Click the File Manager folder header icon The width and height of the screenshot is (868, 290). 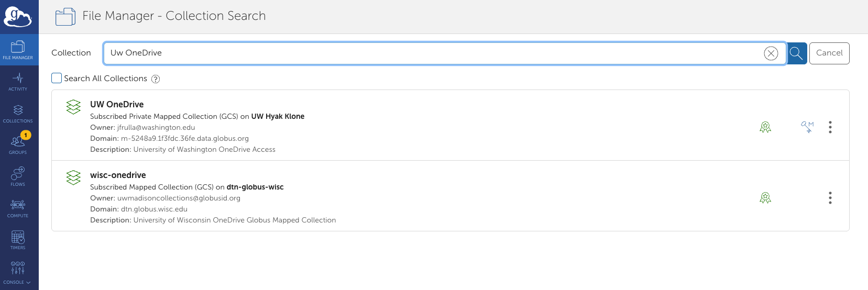coord(65,17)
